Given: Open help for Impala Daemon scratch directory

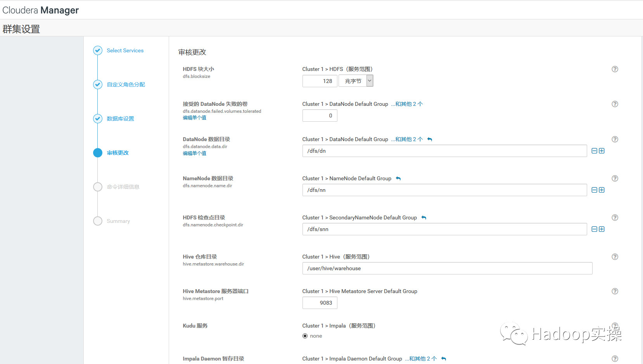Looking at the screenshot, I should click(x=615, y=359).
